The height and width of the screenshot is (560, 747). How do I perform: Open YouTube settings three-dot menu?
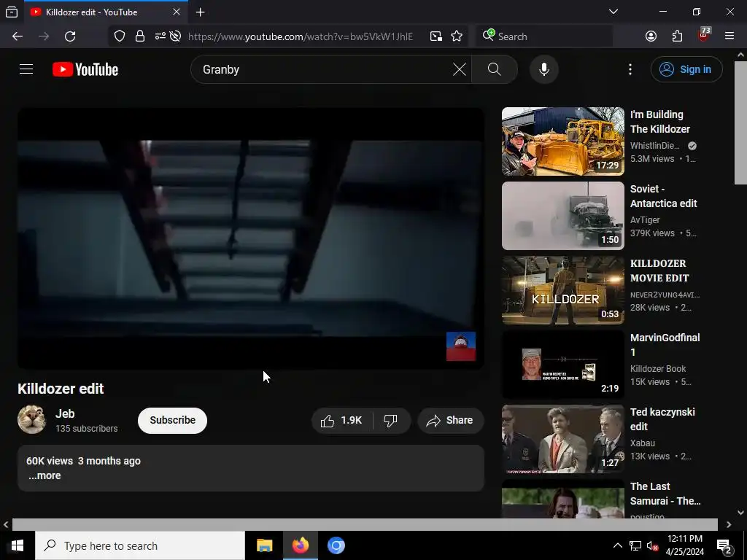[630, 69]
